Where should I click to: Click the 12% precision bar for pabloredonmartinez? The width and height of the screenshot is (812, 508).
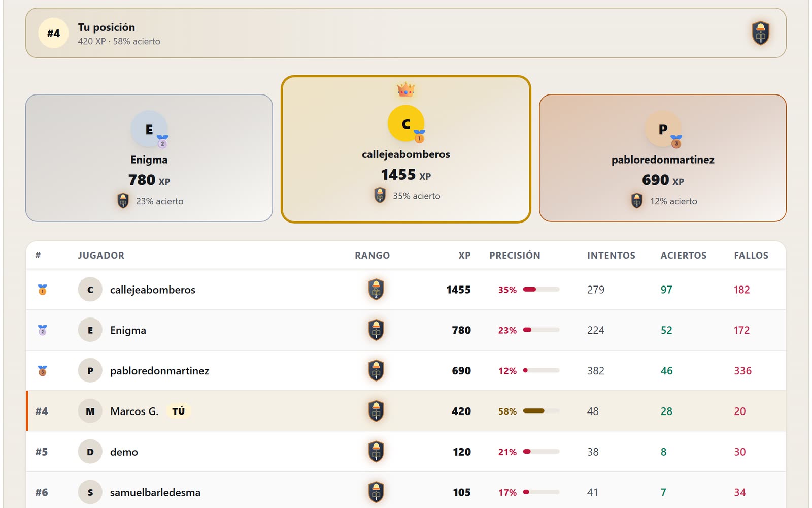[541, 370]
